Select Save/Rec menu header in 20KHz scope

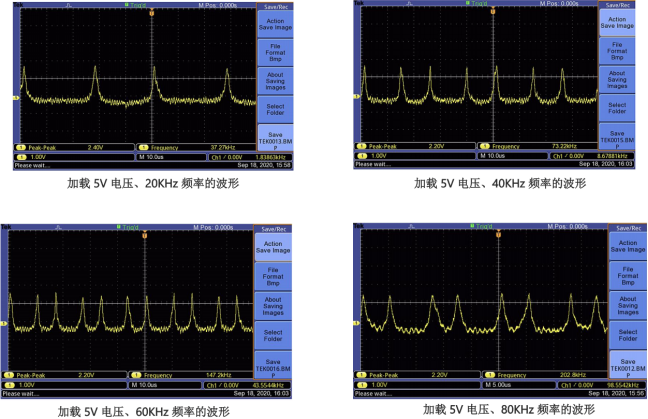pyautogui.click(x=276, y=6)
